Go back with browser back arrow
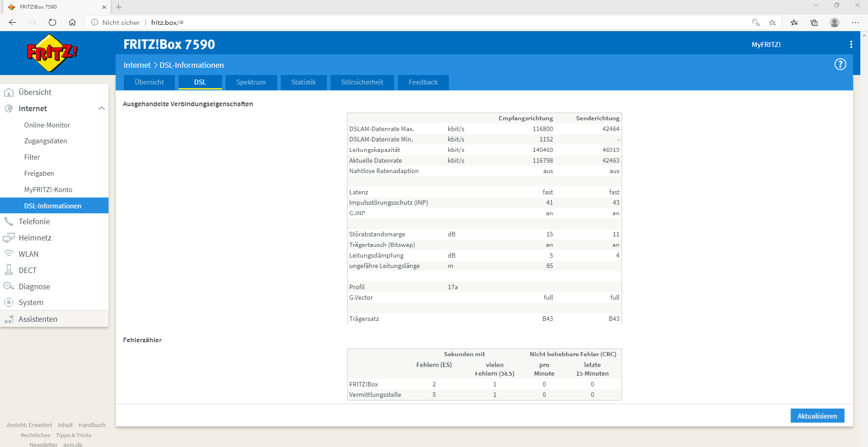The width and height of the screenshot is (868, 447). point(13,22)
